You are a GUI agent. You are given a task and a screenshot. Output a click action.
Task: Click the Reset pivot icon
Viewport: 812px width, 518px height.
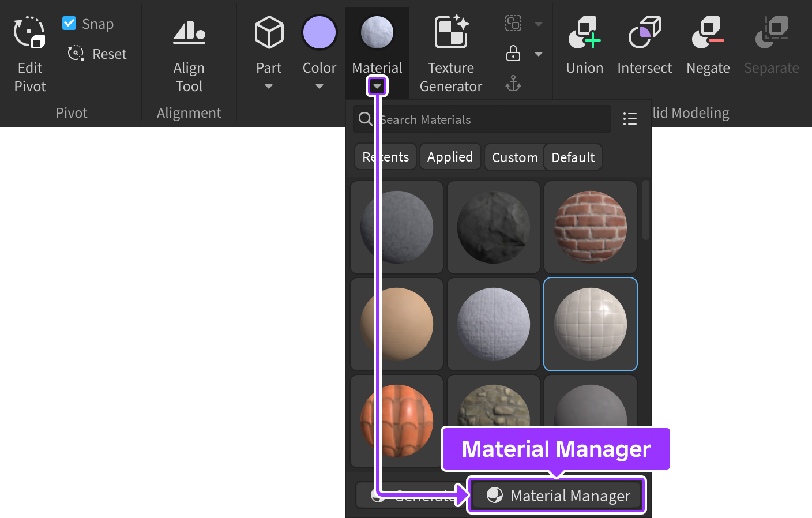76,54
